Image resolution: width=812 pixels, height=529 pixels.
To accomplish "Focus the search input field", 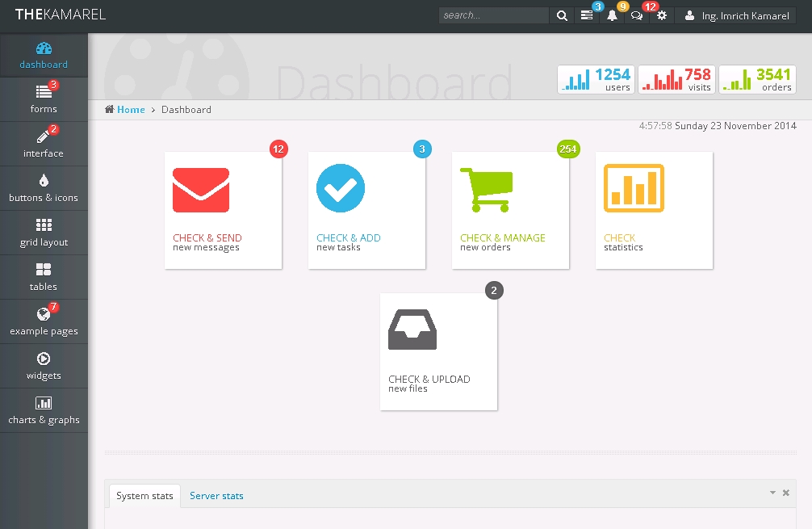I will (x=494, y=15).
